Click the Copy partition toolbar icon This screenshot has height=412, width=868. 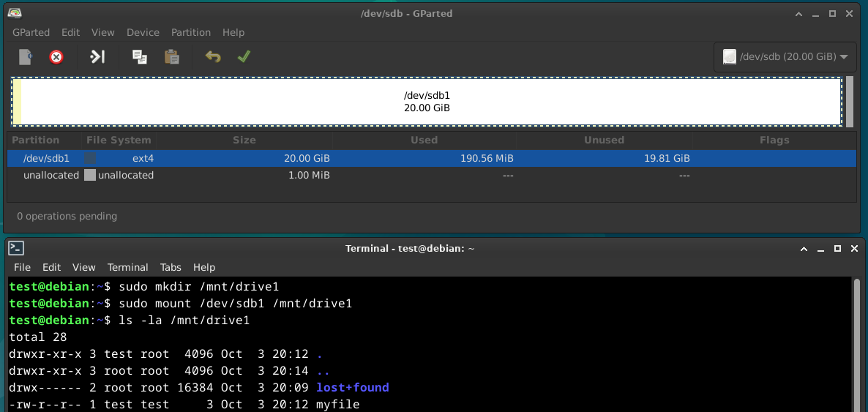pyautogui.click(x=140, y=57)
